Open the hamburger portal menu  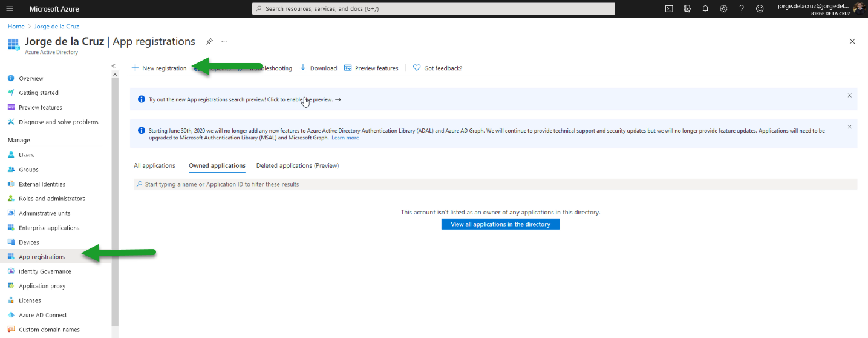coord(9,8)
